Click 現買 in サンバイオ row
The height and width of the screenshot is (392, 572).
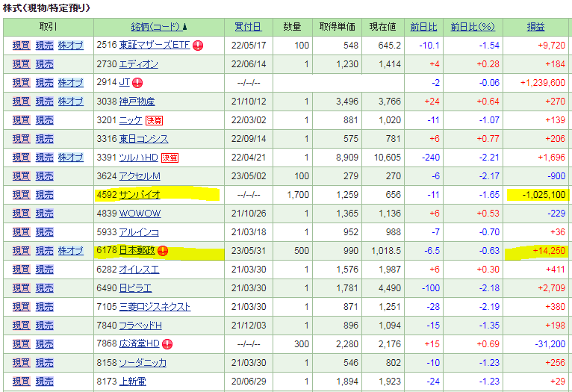tap(21, 195)
